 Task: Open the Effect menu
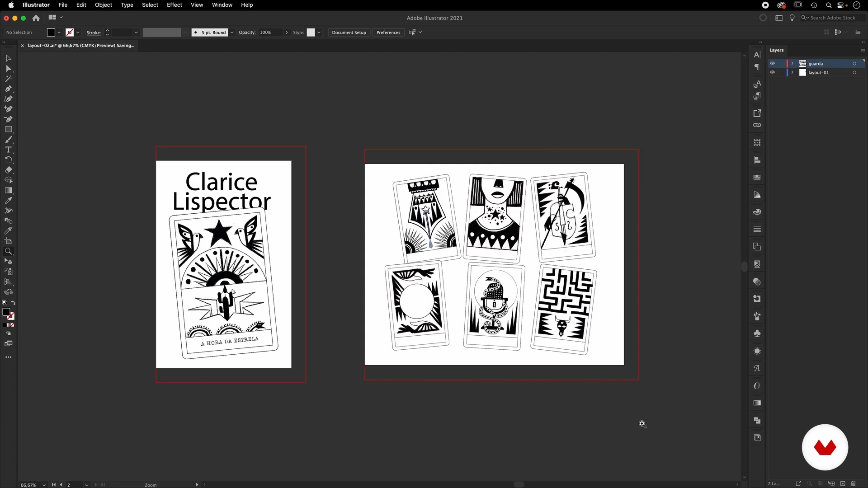[175, 5]
